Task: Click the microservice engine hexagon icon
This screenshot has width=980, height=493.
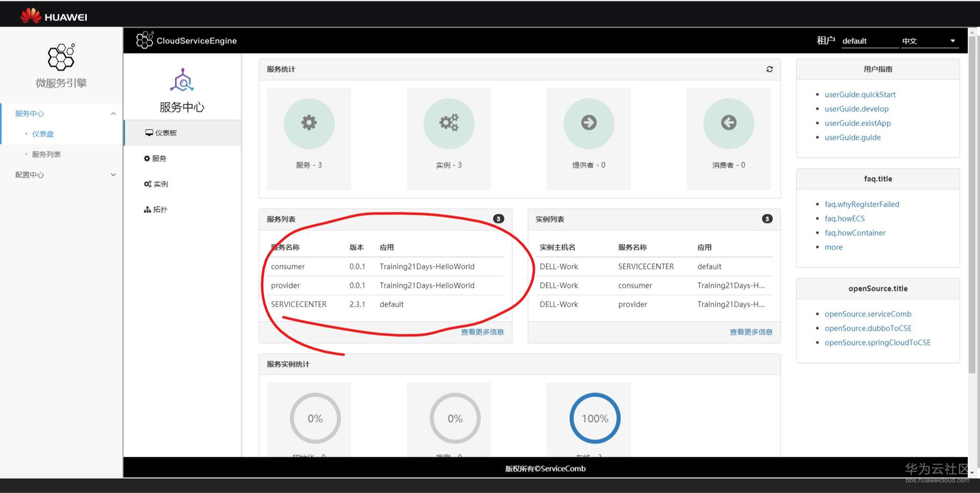Action: tap(61, 57)
